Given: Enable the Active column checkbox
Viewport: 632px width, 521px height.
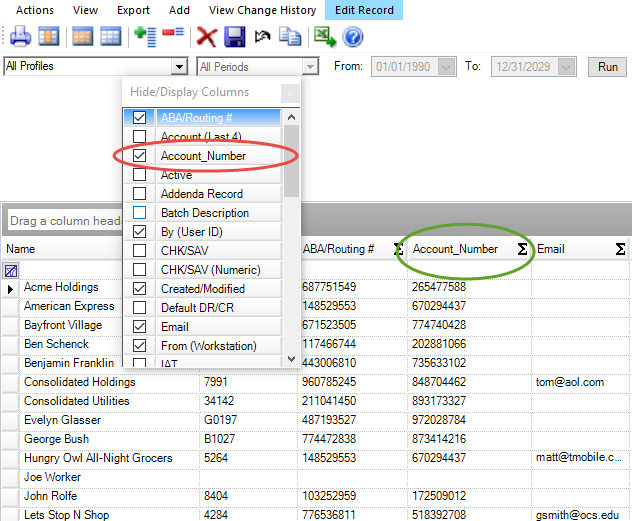Looking at the screenshot, I should [x=140, y=175].
